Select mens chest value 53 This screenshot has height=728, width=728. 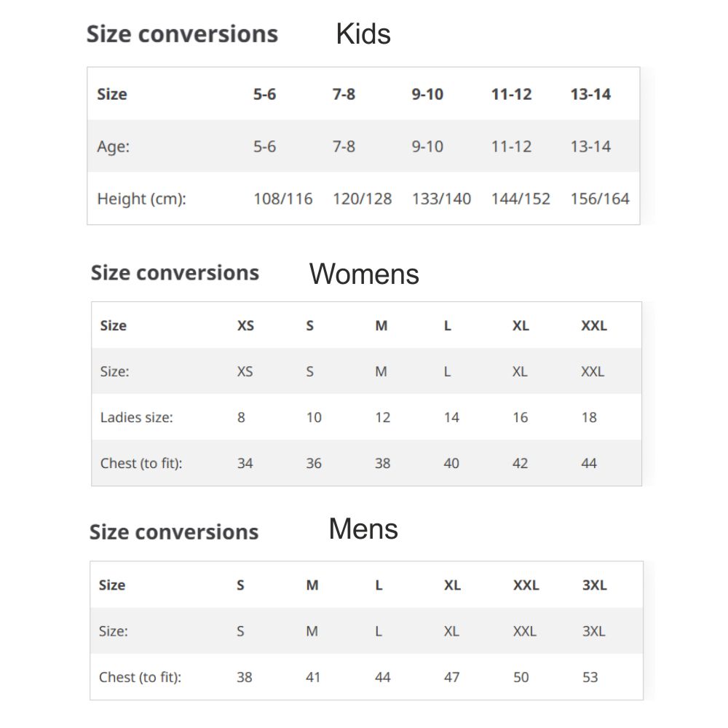tap(590, 677)
